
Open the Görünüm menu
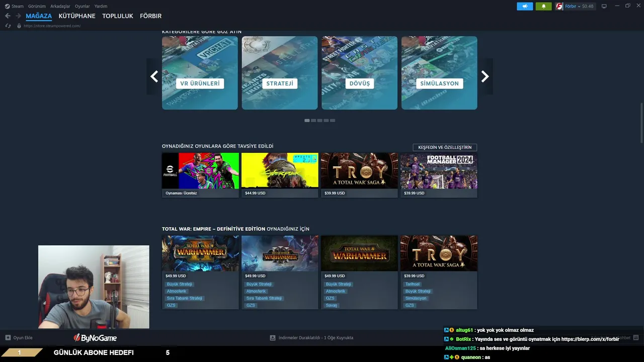tap(37, 6)
